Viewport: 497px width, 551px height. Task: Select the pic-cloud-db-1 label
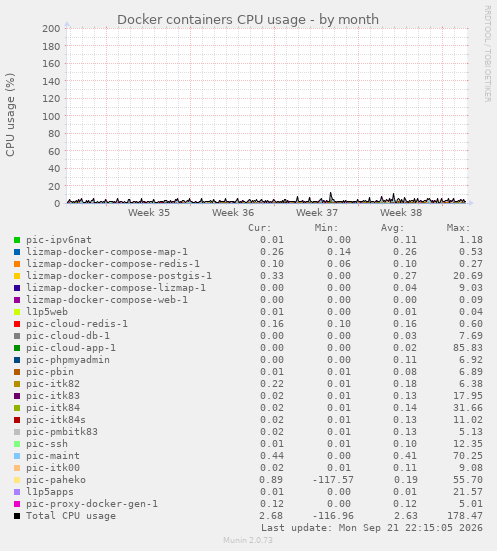pyautogui.click(x=68, y=336)
